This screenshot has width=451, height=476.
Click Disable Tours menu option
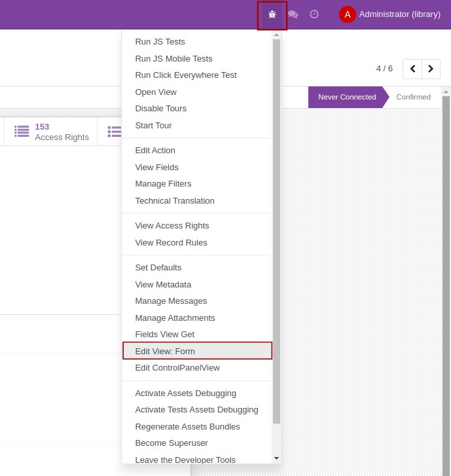(160, 109)
